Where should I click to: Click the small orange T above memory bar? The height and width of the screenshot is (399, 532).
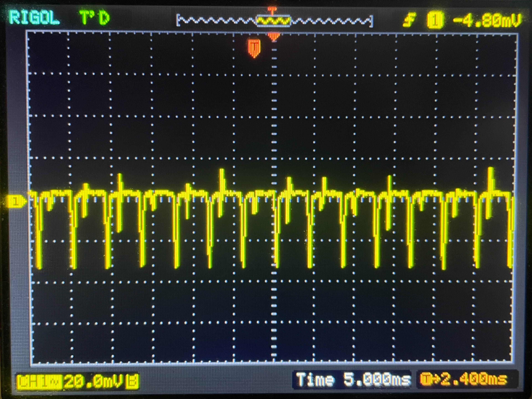[272, 10]
